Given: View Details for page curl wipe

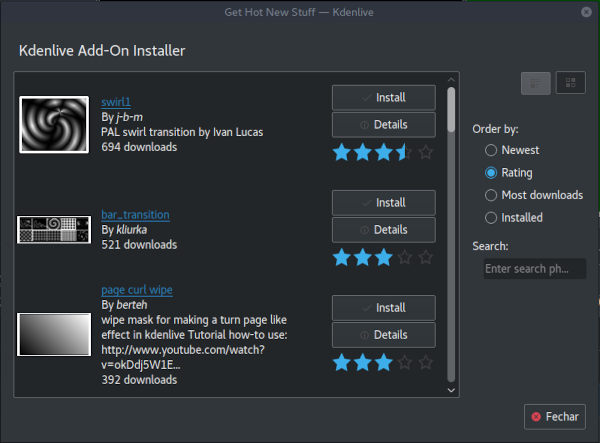Looking at the screenshot, I should click(384, 335).
